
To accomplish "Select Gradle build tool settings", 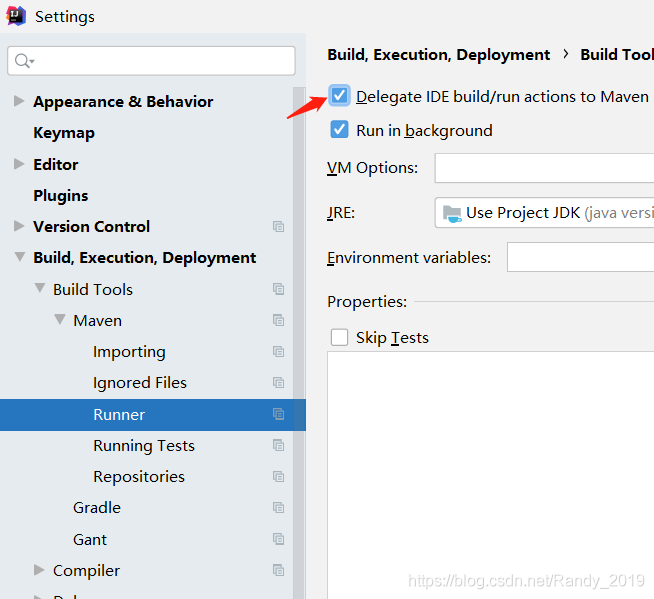I will (x=97, y=508).
